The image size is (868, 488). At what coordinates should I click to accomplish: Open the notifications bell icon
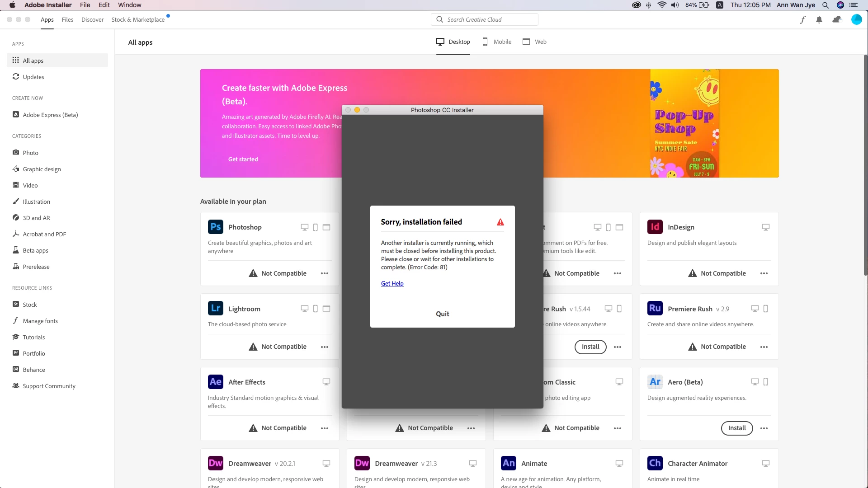(x=819, y=19)
